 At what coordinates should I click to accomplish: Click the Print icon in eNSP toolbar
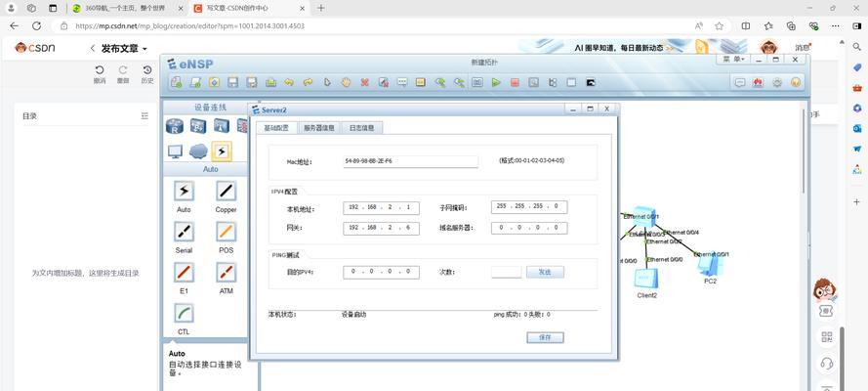pyautogui.click(x=270, y=82)
